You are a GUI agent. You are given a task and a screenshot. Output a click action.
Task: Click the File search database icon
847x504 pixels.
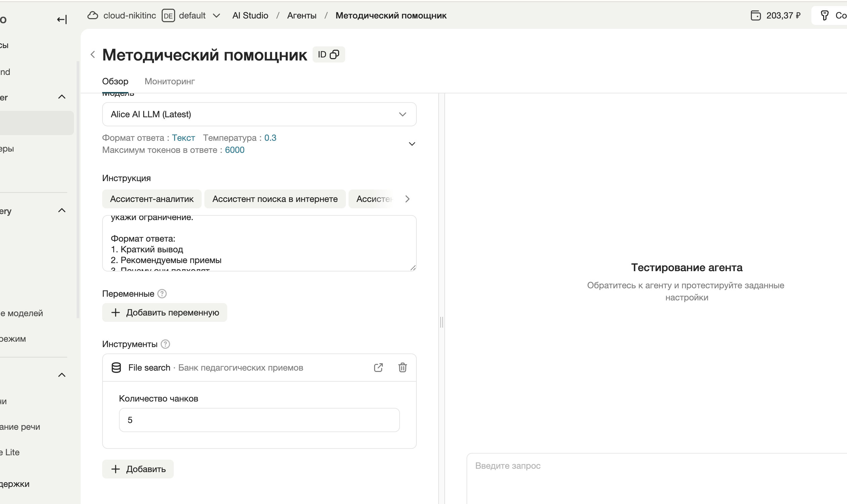tap(116, 368)
